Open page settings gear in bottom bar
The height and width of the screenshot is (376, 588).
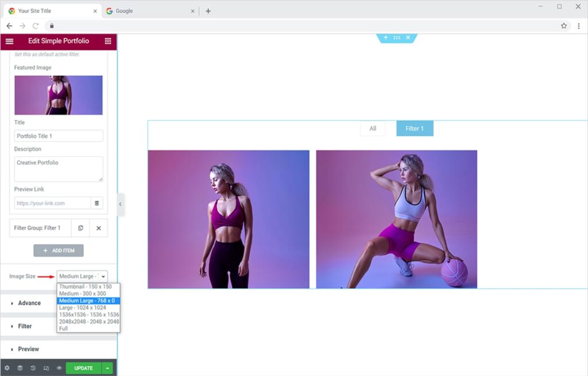[x=7, y=368]
